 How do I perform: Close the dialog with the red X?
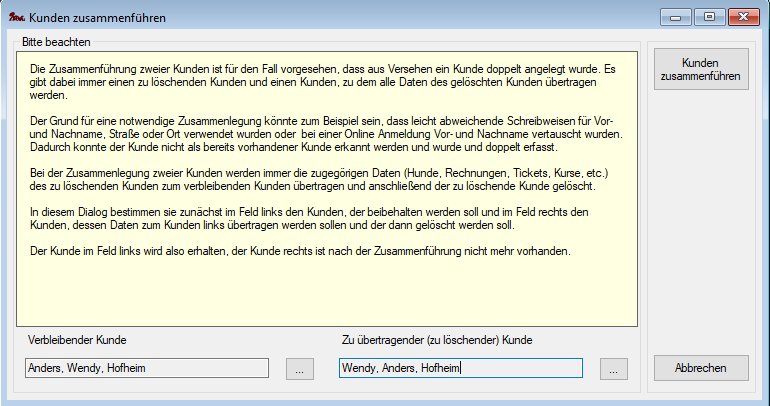coord(745,17)
